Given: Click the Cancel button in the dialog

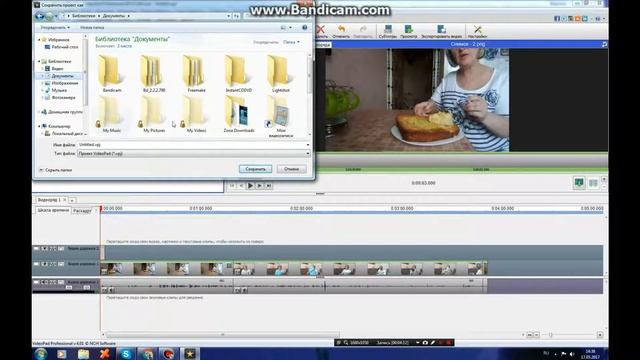Looking at the screenshot, I should (x=291, y=169).
